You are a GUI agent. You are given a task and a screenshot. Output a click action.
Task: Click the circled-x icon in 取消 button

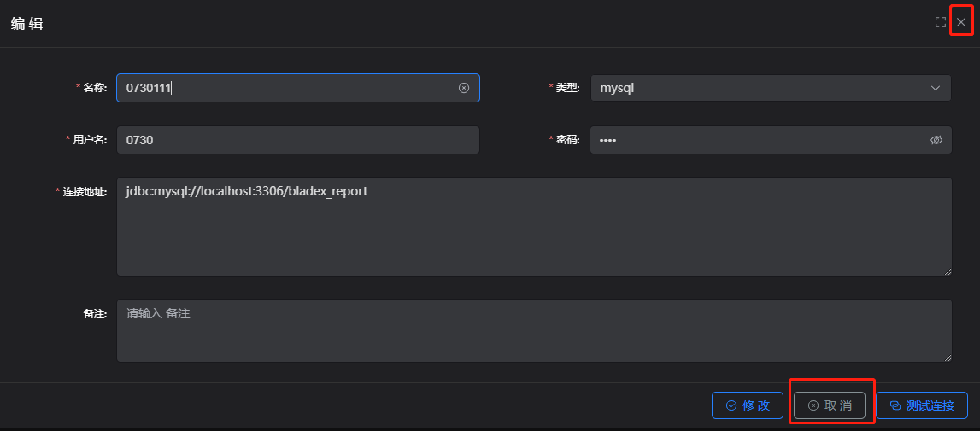pos(813,405)
